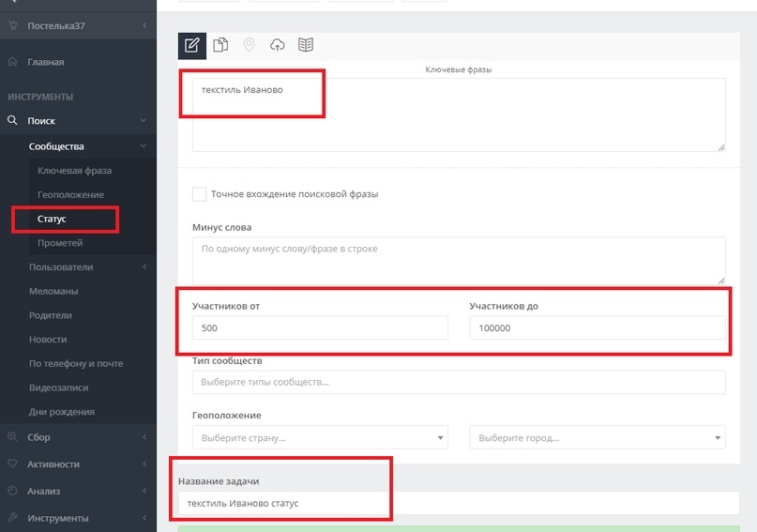This screenshot has width=757, height=532.
Task: Grab Минус слова textarea resize handle
Action: click(721, 280)
